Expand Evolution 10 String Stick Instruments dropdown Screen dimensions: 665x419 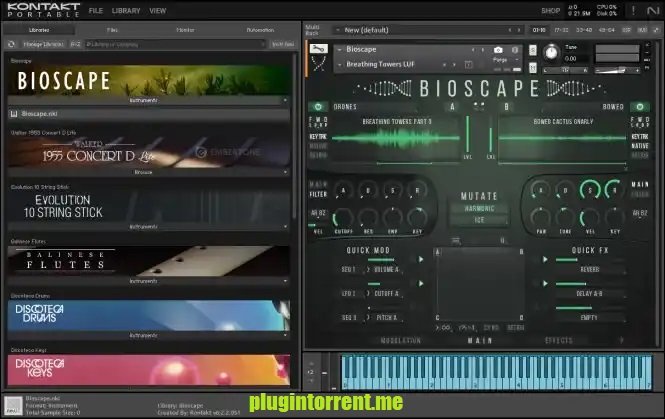[285, 226]
